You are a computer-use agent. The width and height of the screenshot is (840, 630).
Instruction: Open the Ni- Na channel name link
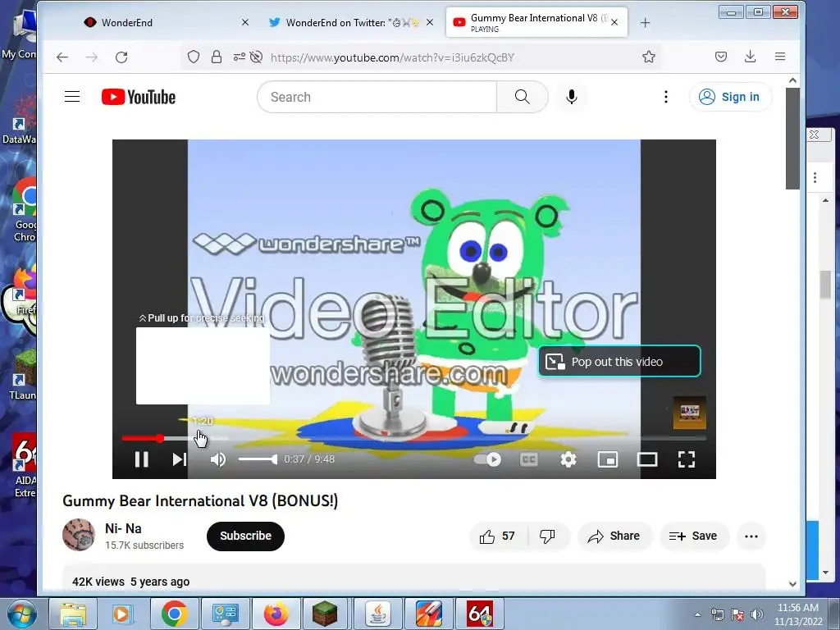123,528
